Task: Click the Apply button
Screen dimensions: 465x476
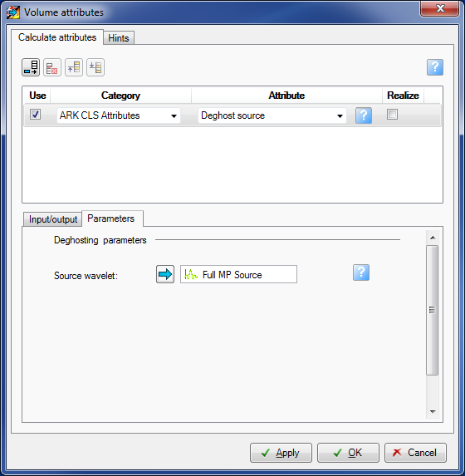Action: tap(281, 453)
